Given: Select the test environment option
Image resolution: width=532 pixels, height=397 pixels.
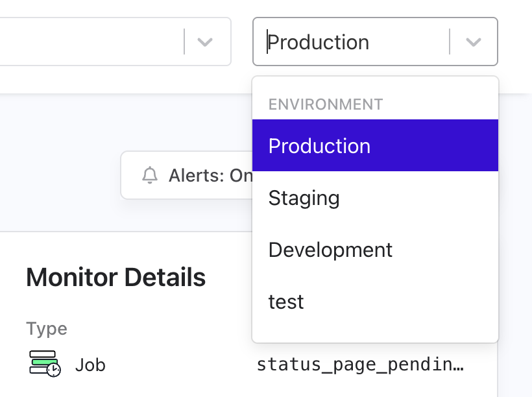Looking at the screenshot, I should (375, 301).
